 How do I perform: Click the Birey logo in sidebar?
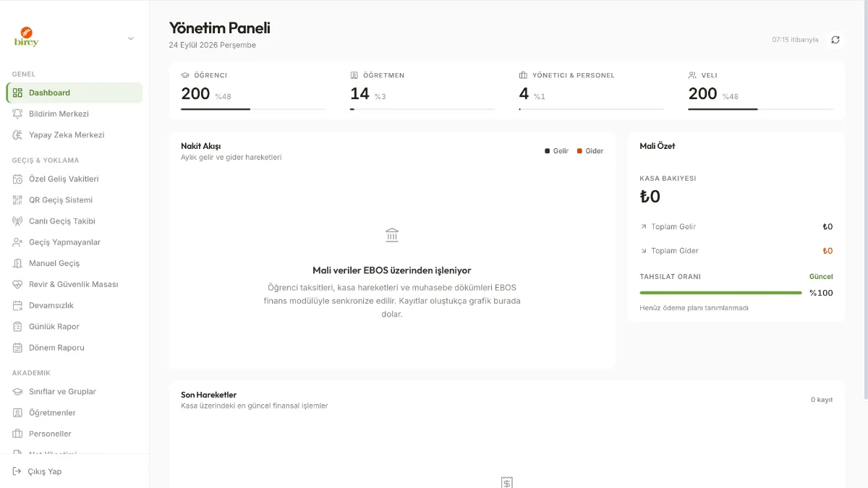[x=26, y=37]
